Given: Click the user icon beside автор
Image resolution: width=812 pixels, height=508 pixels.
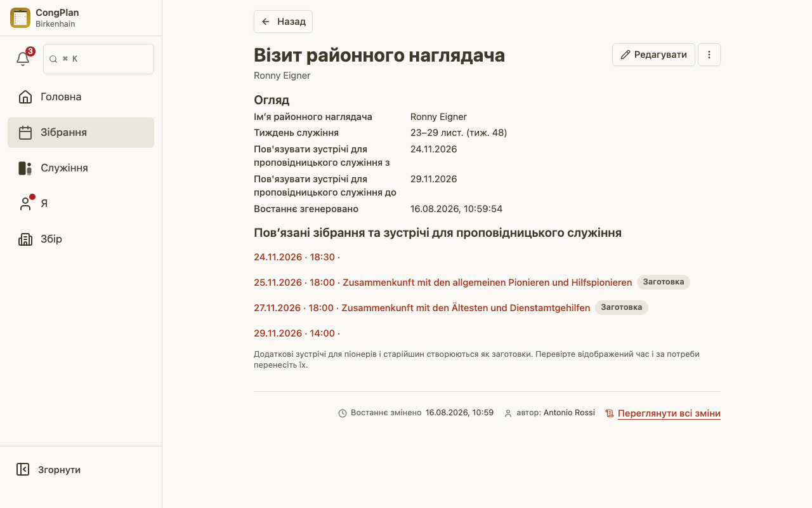Looking at the screenshot, I should 508,413.
